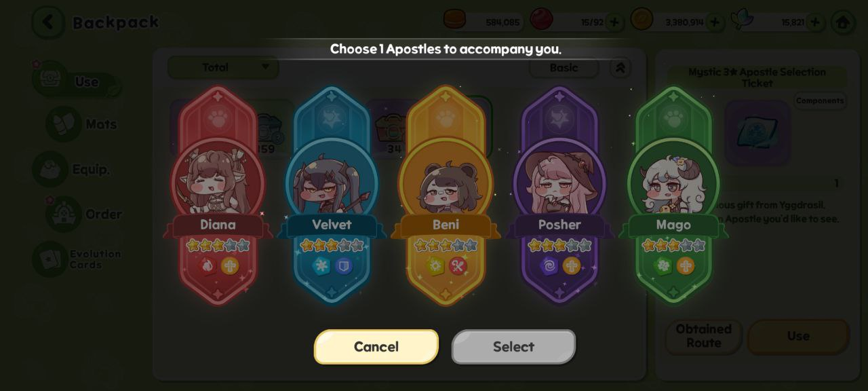Open the Basic sort option
Screen dimensions: 868x391
[564, 67]
